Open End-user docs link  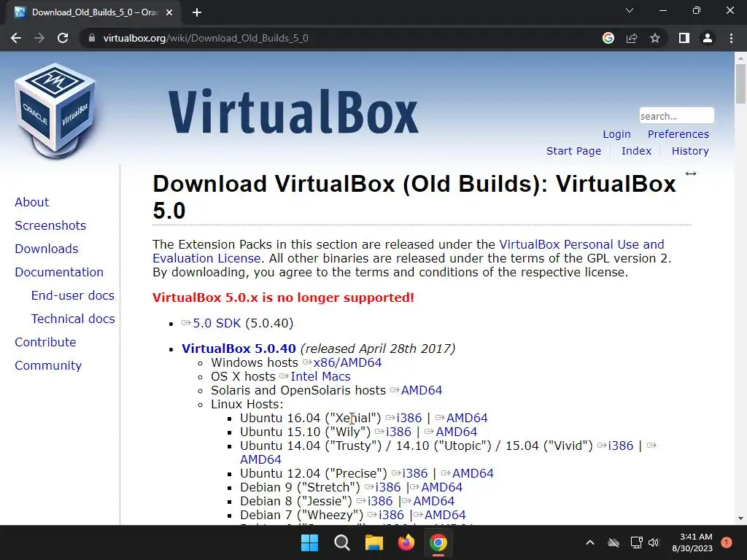click(x=72, y=295)
